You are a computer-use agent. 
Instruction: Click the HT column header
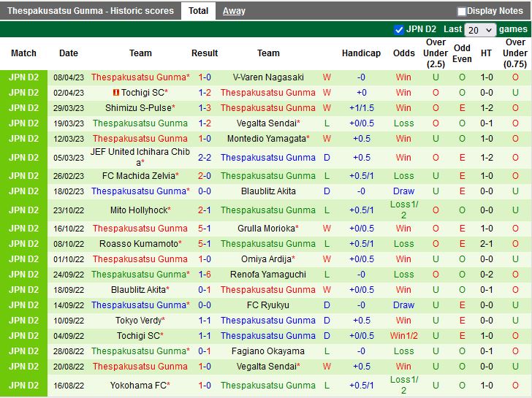486,53
